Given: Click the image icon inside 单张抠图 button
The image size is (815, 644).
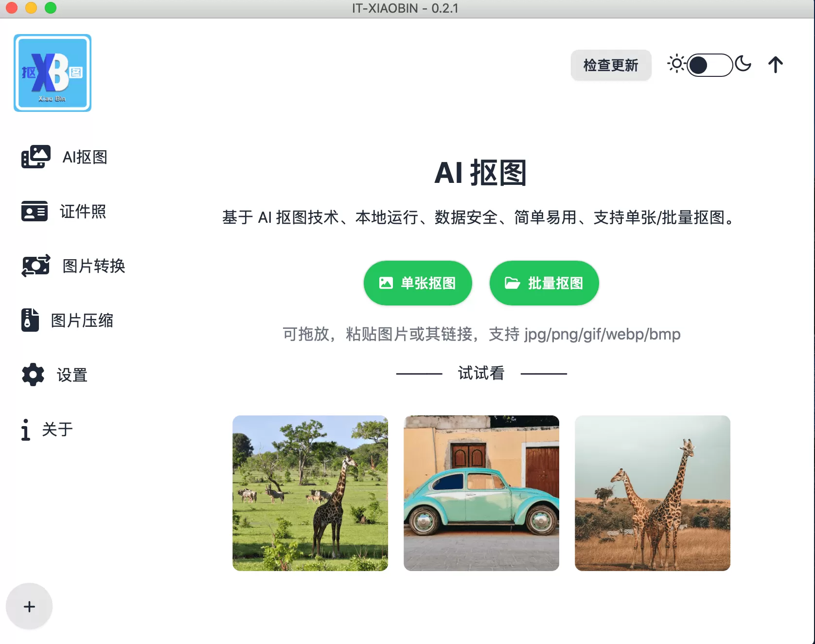Looking at the screenshot, I should (x=386, y=283).
